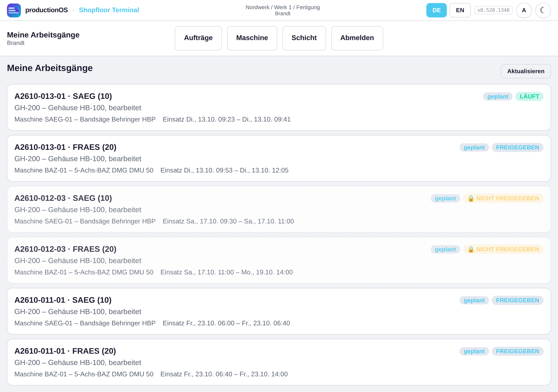Switch language to EN

pos(460,10)
